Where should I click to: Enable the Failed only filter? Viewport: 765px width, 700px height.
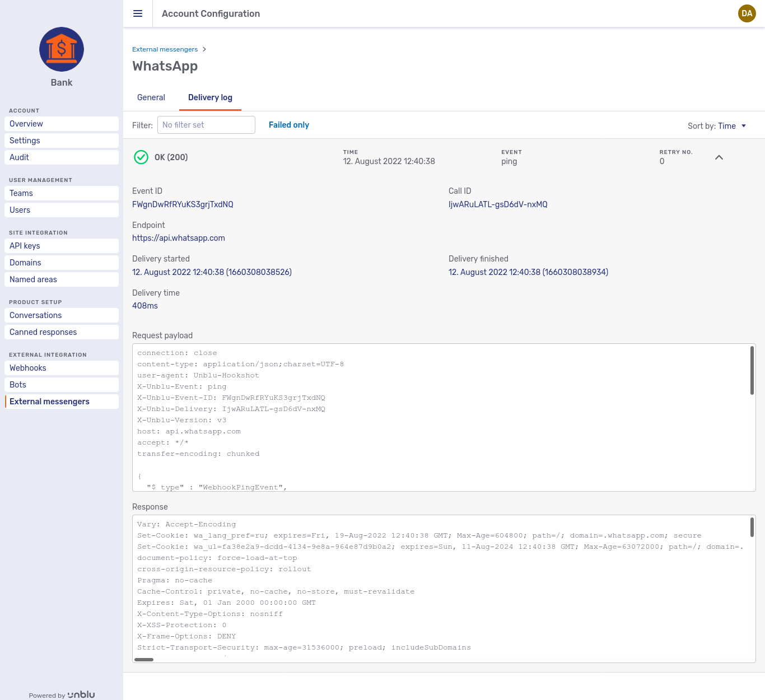click(x=288, y=125)
